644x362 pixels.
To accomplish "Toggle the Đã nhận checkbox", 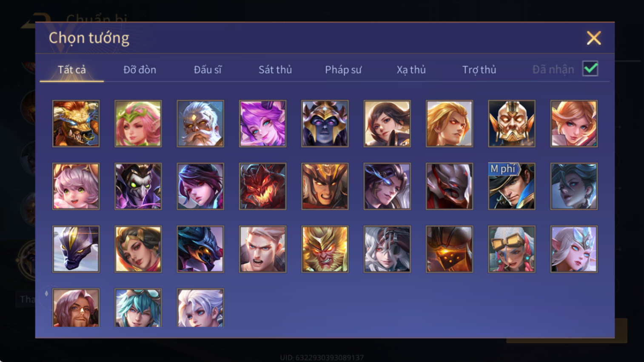I will click(590, 69).
